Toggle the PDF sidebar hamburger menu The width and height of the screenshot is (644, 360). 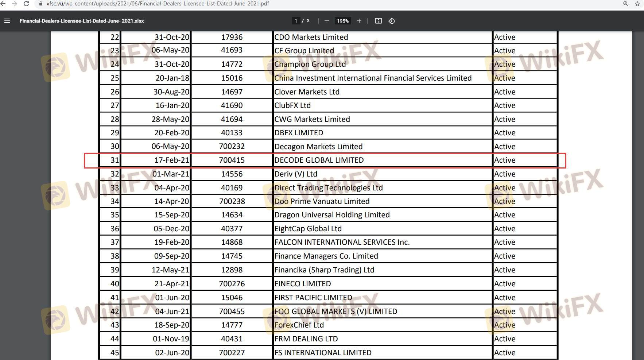[7, 21]
